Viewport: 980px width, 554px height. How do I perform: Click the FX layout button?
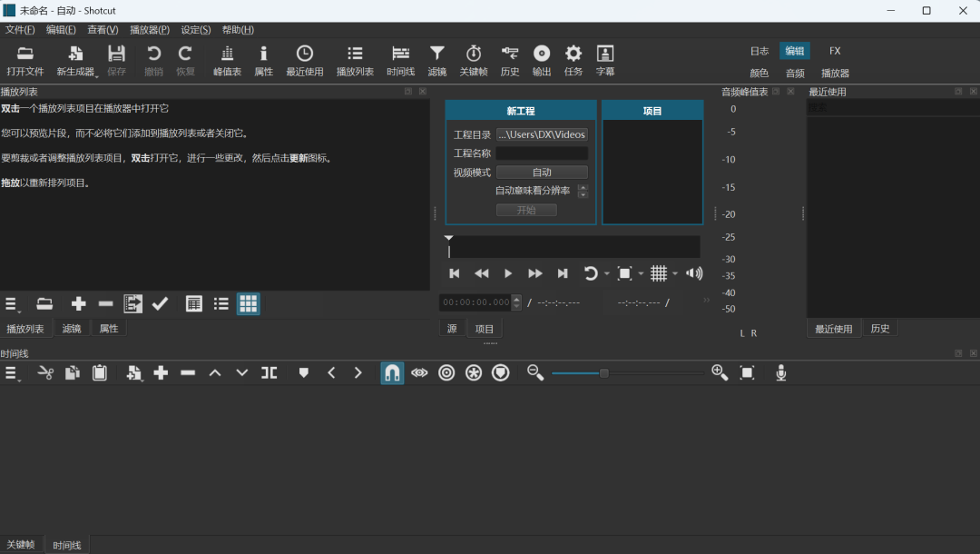(835, 51)
